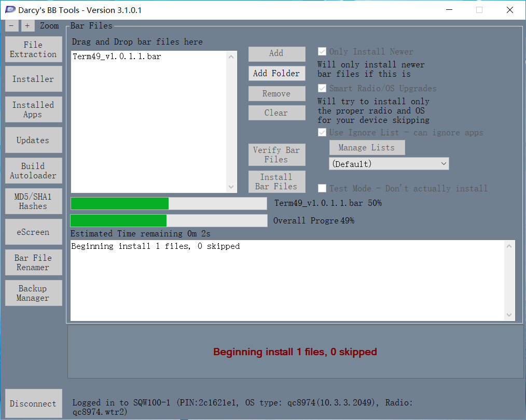Open the File Extraction tab
The height and width of the screenshot is (420, 526).
point(33,50)
